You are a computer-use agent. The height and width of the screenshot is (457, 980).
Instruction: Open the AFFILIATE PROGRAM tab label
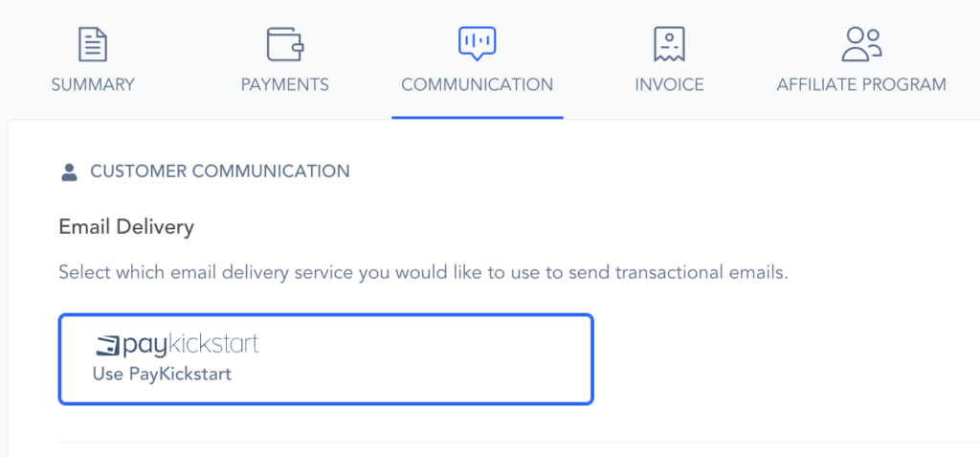pyautogui.click(x=861, y=84)
